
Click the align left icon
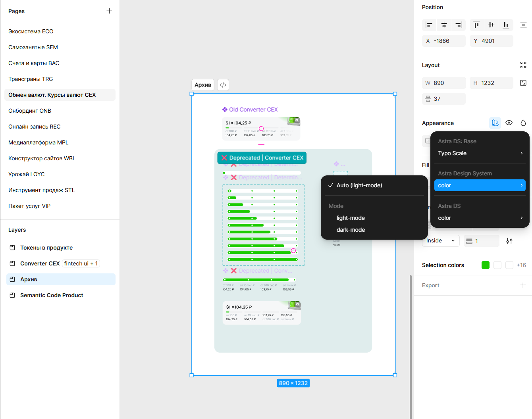(x=429, y=25)
